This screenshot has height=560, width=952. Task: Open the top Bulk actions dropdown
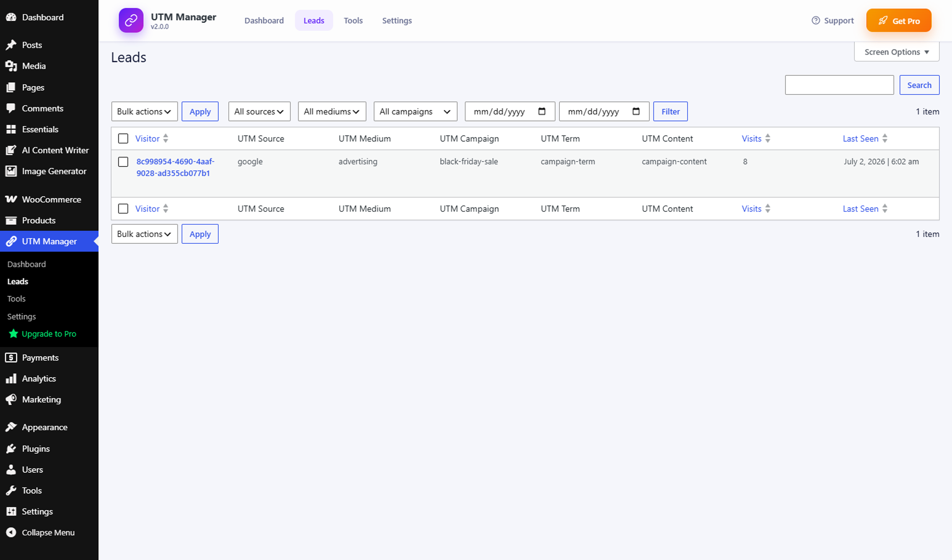144,112
